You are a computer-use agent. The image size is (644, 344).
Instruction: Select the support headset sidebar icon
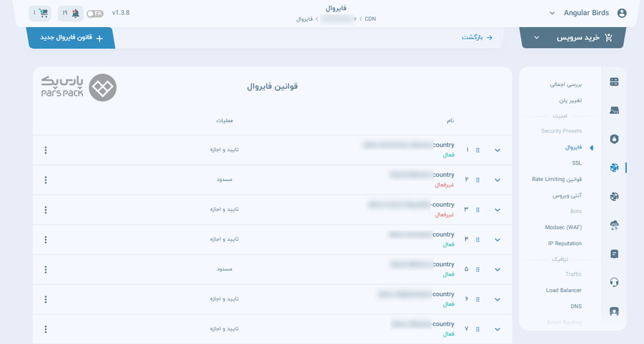click(614, 282)
